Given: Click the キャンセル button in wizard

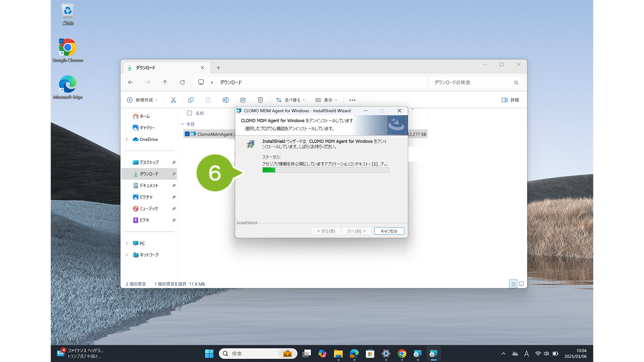Looking at the screenshot, I should (389, 231).
